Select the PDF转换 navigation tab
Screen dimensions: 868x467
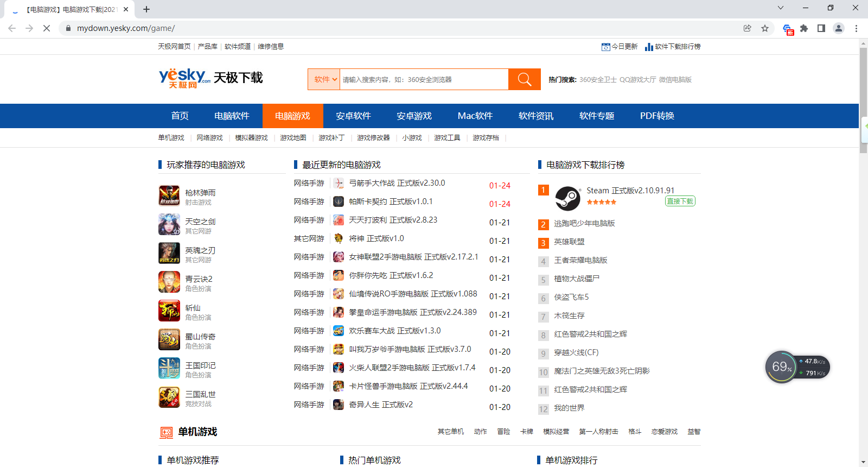point(658,116)
